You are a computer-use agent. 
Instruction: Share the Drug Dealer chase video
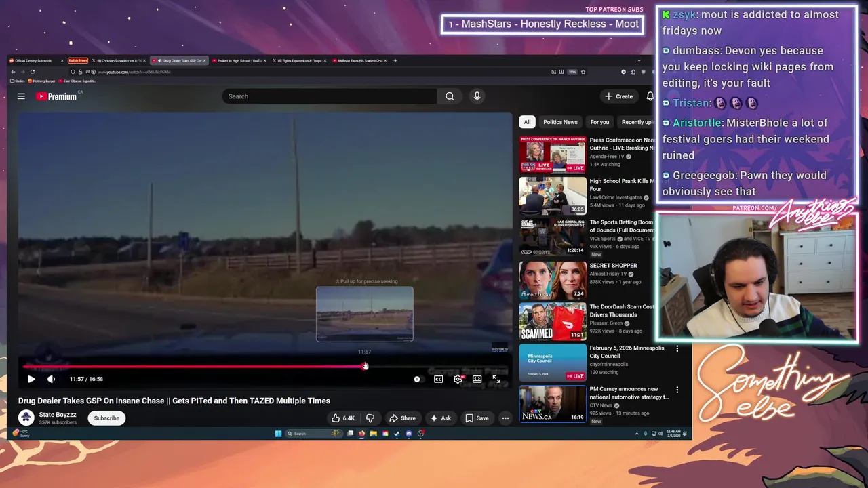point(402,418)
